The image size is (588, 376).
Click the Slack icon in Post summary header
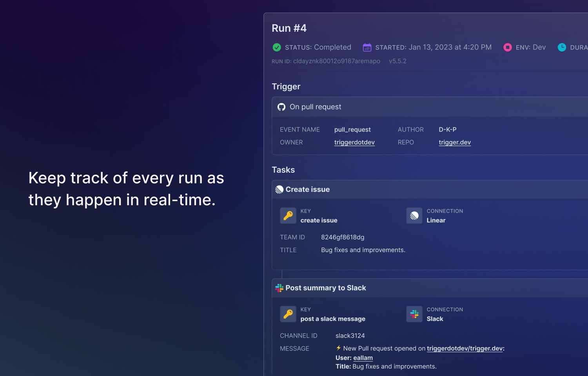(279, 288)
